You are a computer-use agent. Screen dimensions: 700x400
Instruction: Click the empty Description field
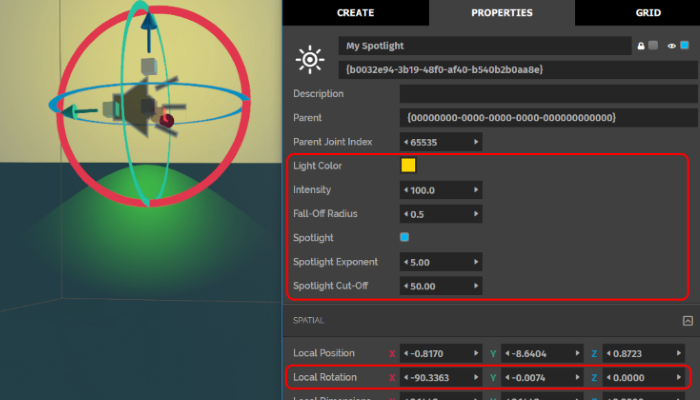(548, 94)
